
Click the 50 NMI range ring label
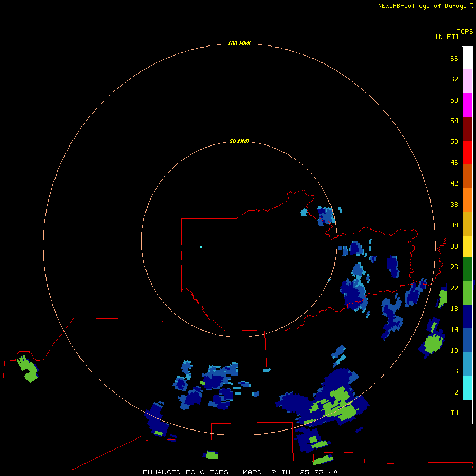pyautogui.click(x=239, y=141)
